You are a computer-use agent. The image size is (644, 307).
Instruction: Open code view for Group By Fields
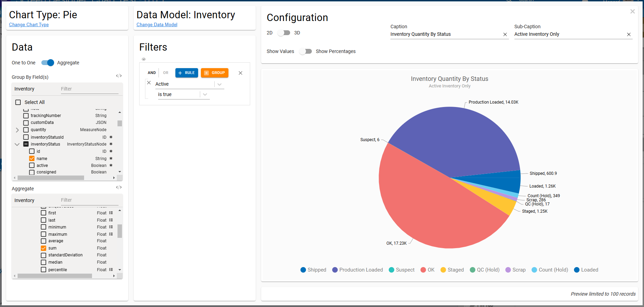pyautogui.click(x=119, y=76)
